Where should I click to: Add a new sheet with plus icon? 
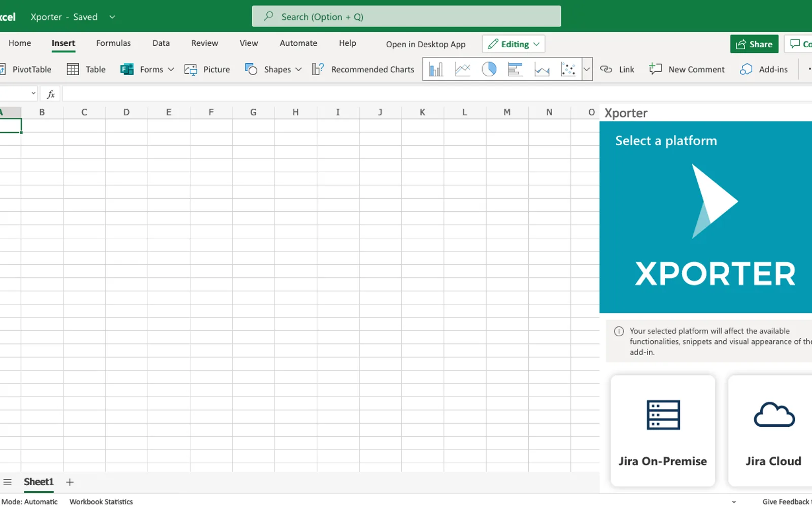point(70,482)
